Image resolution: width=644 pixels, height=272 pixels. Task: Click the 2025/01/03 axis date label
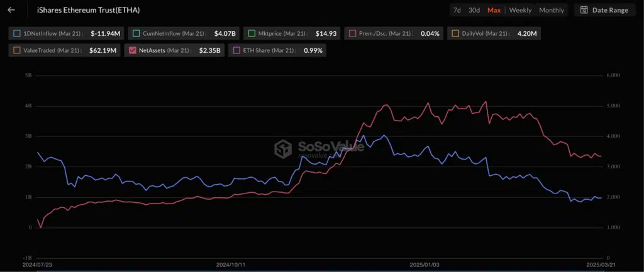(425, 265)
